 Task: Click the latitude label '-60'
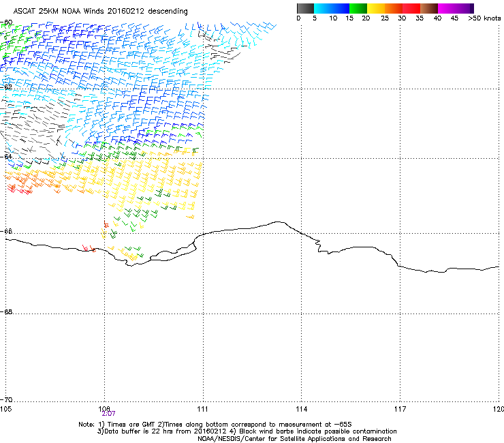6,22
